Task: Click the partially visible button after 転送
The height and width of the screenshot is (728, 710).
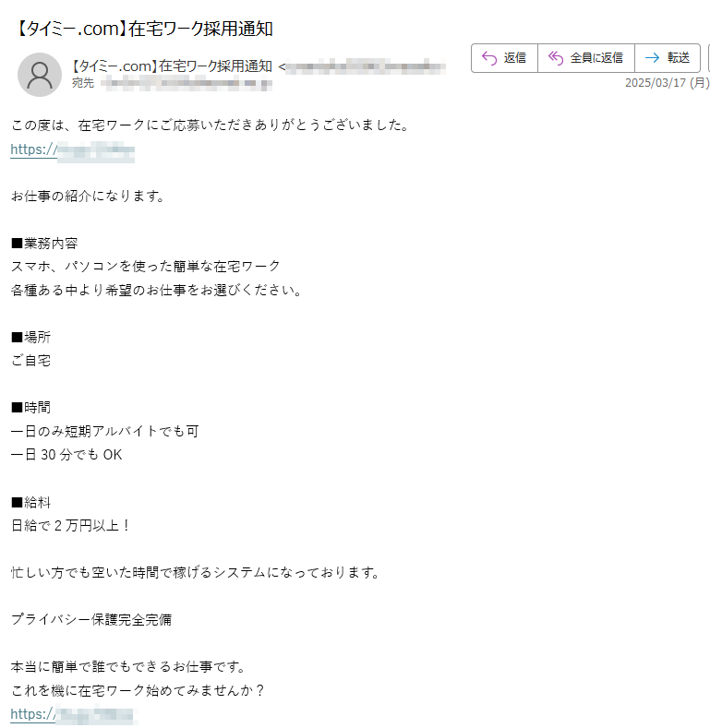Action: point(708,58)
